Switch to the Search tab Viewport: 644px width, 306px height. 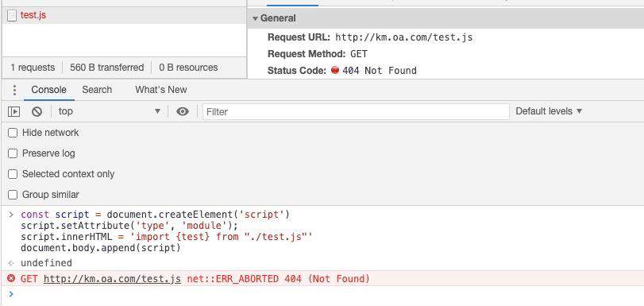(97, 90)
